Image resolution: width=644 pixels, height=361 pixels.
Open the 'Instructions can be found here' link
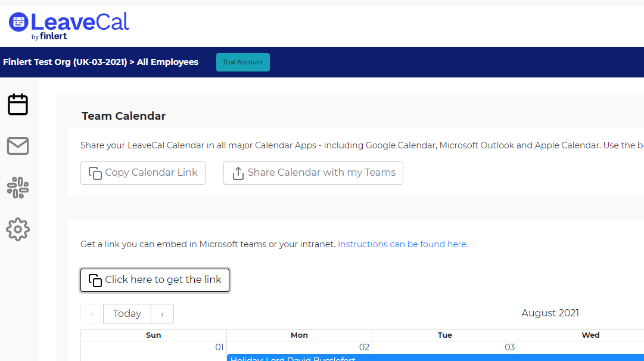click(403, 244)
